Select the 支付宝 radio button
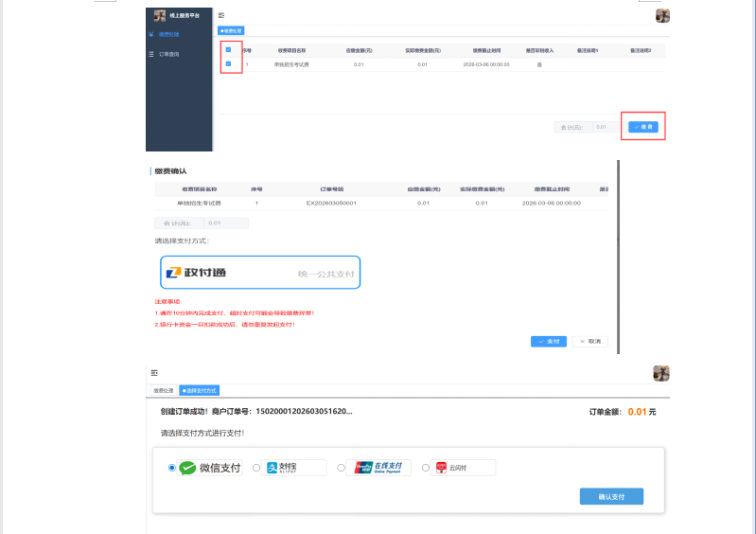This screenshot has width=756, height=534. (256, 468)
